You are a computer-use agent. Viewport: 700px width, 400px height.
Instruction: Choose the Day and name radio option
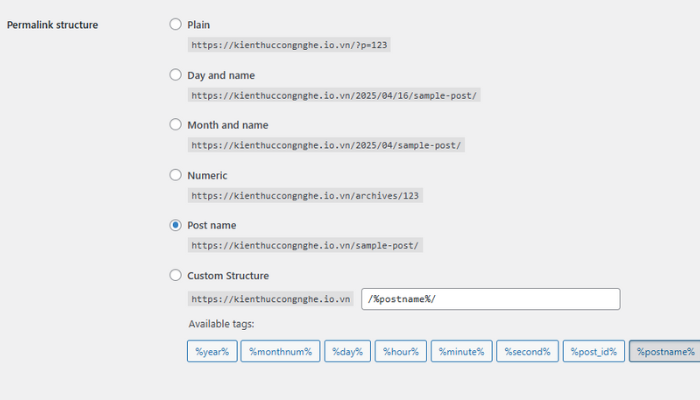tap(176, 75)
